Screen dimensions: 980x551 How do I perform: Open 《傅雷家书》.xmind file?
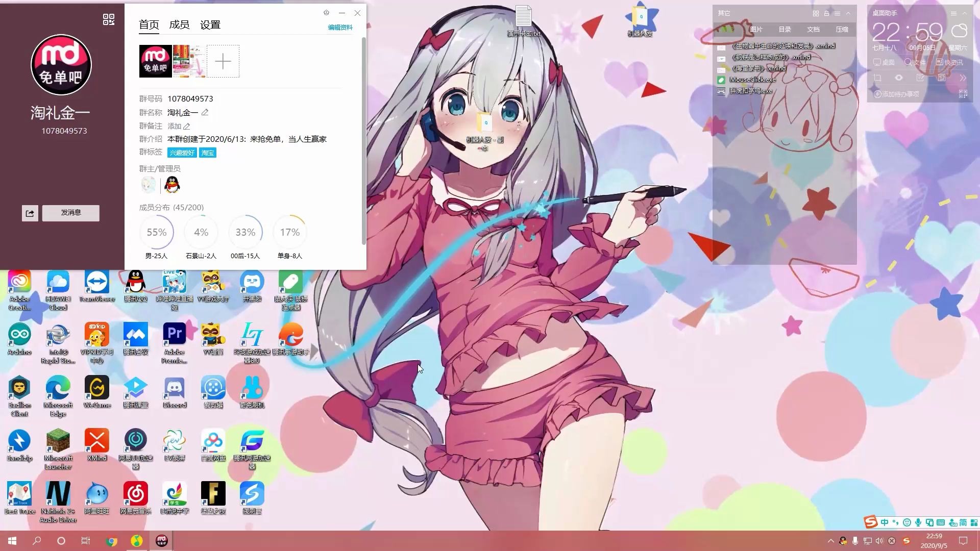(752, 68)
